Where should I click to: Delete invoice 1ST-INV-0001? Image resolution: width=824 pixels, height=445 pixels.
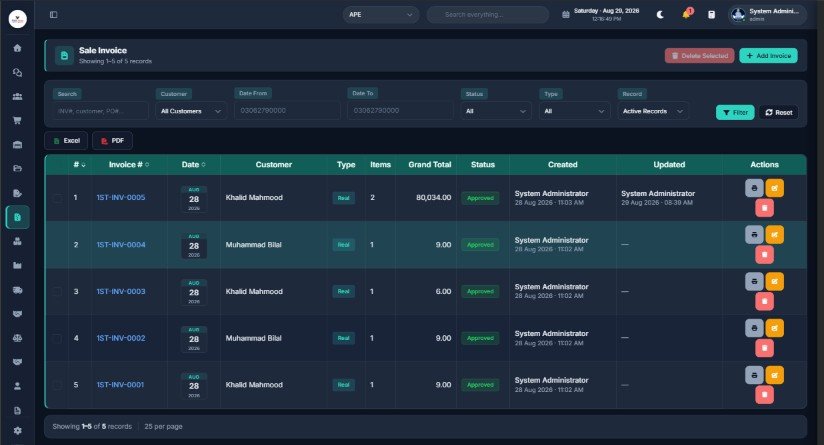point(764,395)
